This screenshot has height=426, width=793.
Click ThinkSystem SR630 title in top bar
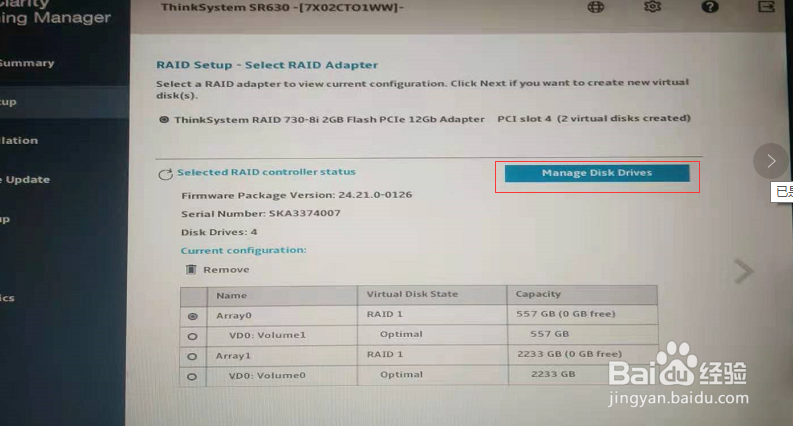(282, 7)
